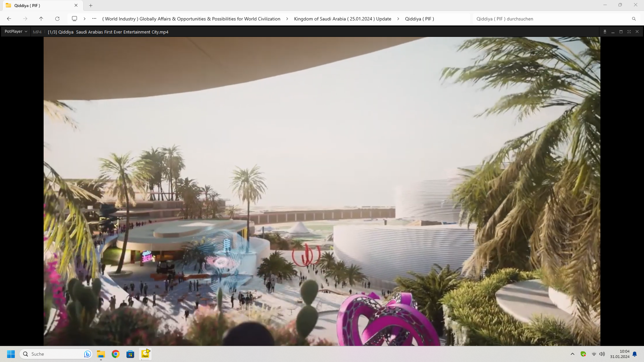Click the search magnifier icon

(634, 19)
